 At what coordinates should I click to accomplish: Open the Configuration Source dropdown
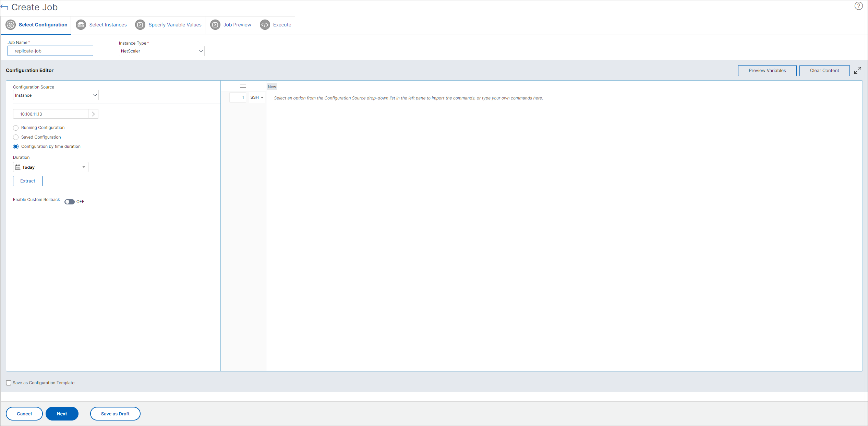pyautogui.click(x=56, y=95)
